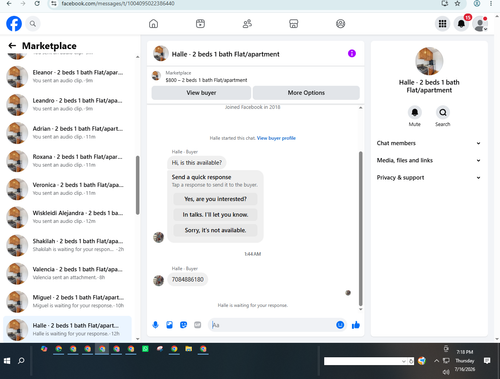Viewport: 500px width, 379px height.
Task: Open Miguel's conversation in the list
Action: coord(67,301)
